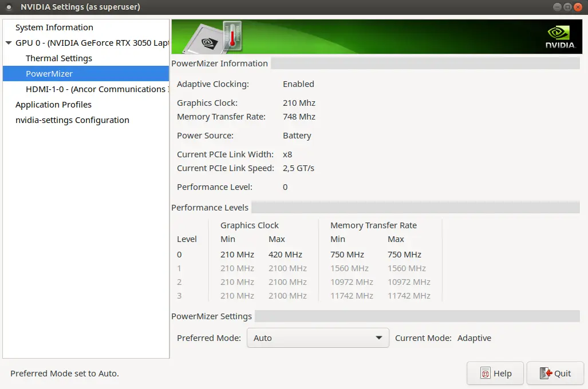
Task: Open GPU 0 NVIDIA GeForce RTX 3050 entry
Action: (92, 43)
